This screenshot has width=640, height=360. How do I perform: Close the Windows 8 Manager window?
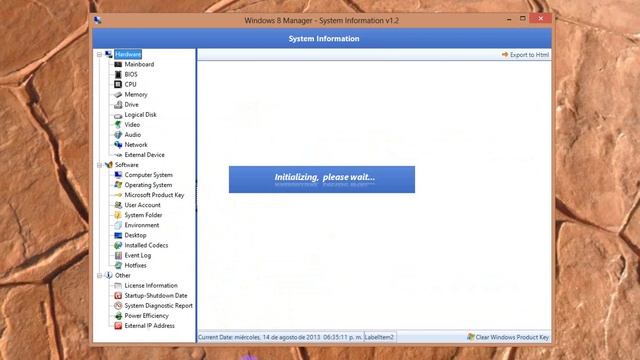(540, 19)
